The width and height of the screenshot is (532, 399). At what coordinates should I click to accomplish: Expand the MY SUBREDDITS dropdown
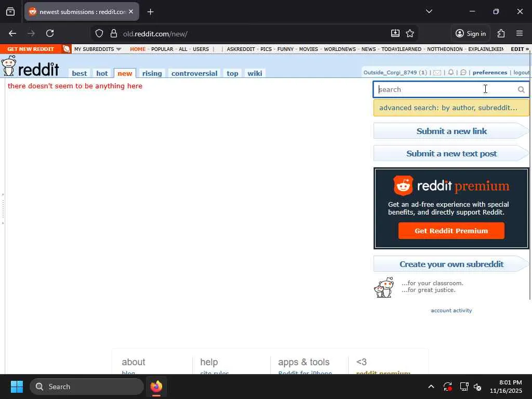click(x=98, y=49)
